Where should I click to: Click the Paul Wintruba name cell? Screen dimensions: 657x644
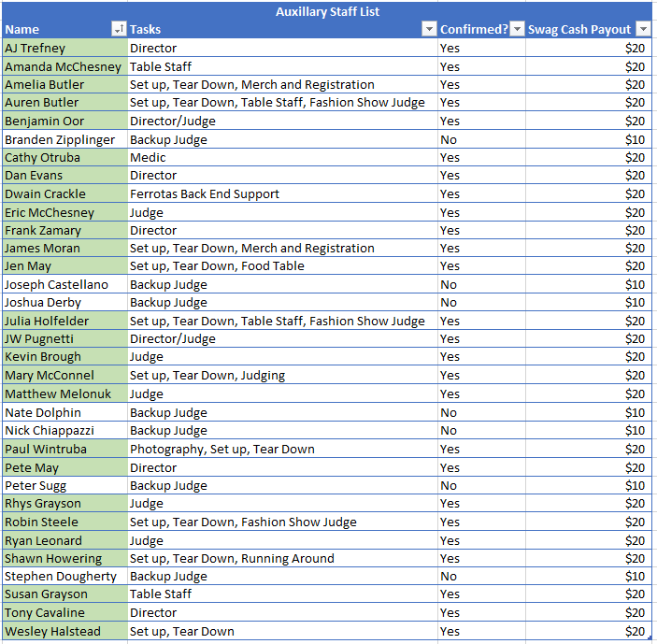tap(64, 449)
